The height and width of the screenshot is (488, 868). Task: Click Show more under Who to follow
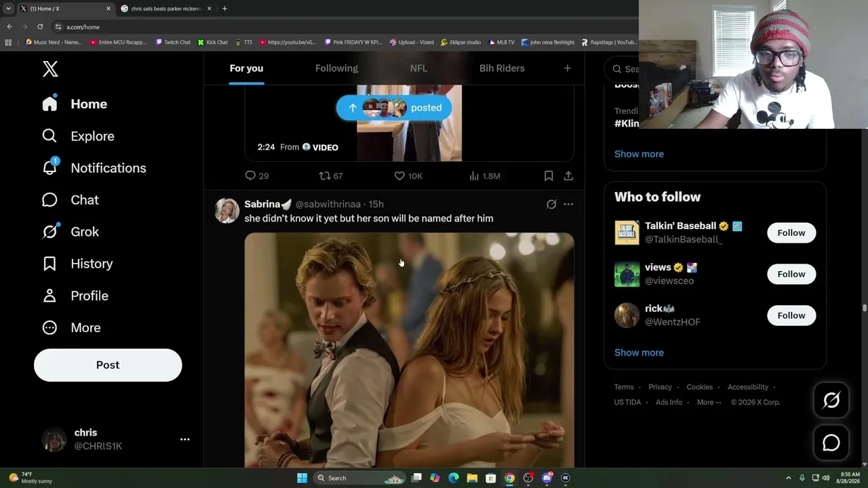tap(639, 352)
